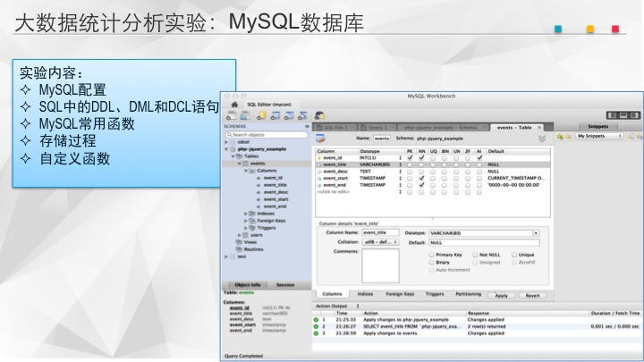
Task: Open the Collation dropdown
Action: [x=384, y=242]
